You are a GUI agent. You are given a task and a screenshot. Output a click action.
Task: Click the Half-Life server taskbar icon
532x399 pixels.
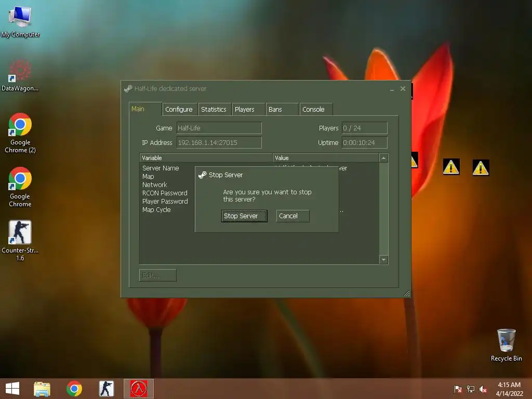139,389
